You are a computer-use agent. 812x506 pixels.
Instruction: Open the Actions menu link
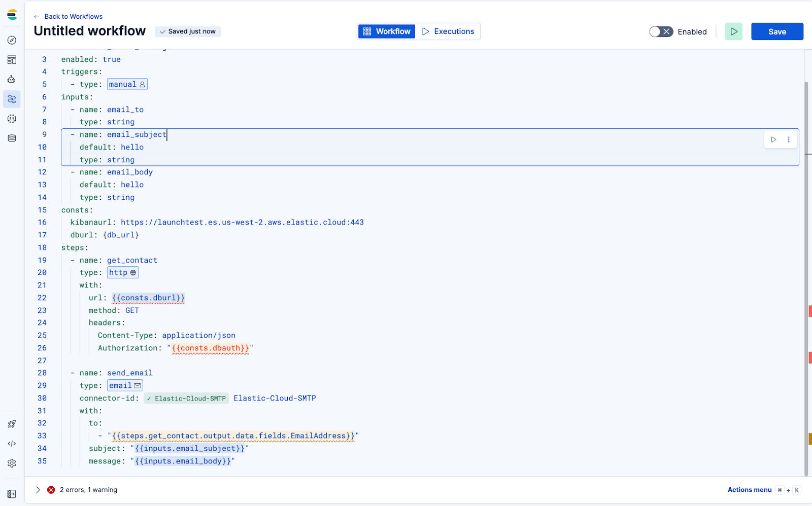750,489
